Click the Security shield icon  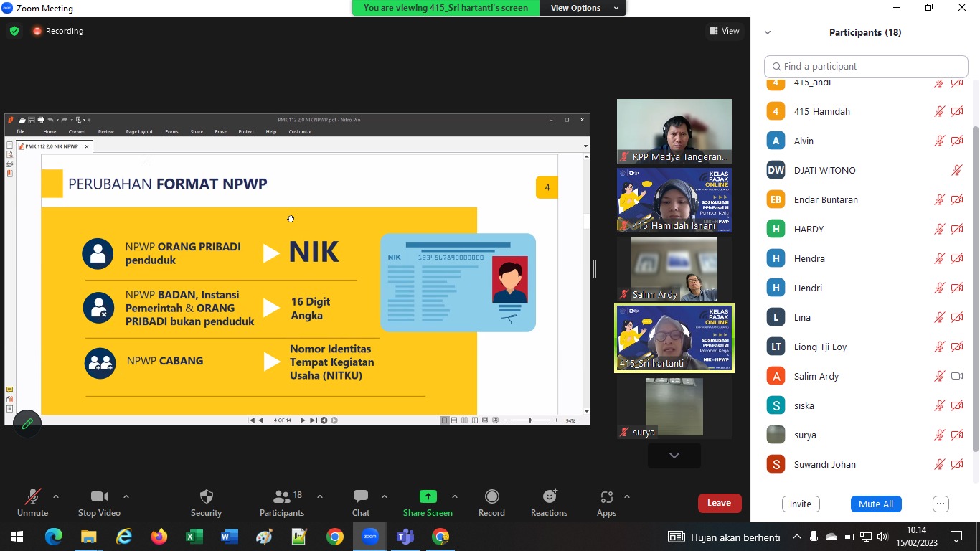[x=206, y=497]
